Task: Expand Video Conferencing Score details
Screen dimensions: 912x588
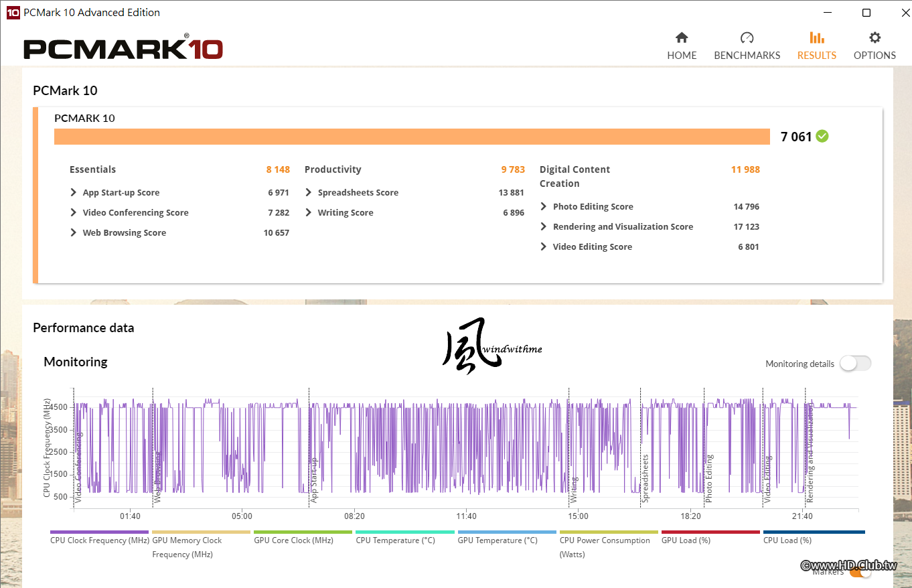Action: click(x=73, y=212)
